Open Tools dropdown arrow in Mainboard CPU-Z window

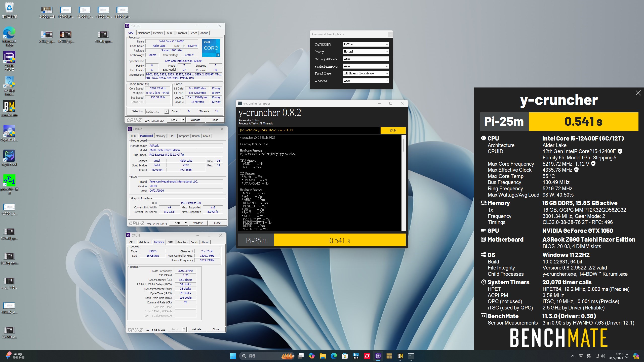tap(186, 223)
